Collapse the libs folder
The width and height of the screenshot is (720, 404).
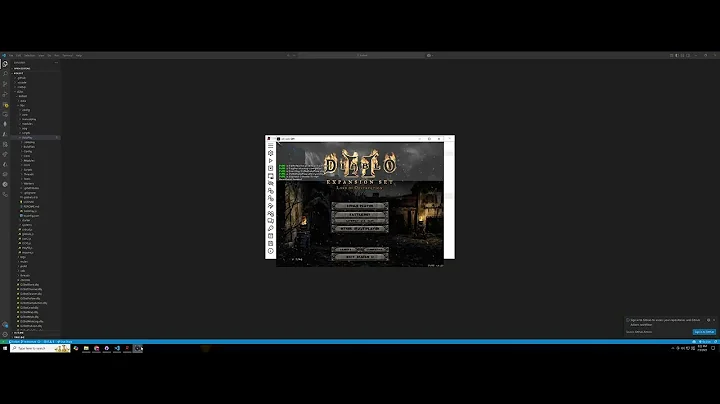(x=22, y=105)
